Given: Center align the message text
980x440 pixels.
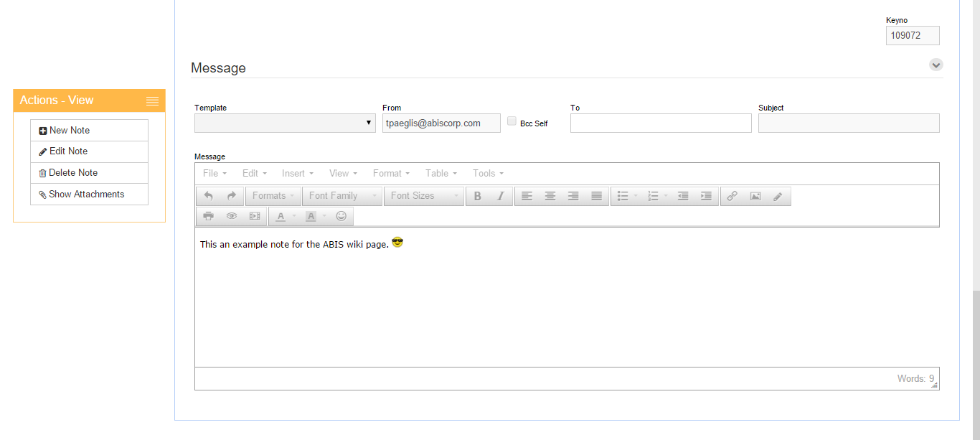Looking at the screenshot, I should point(550,196).
